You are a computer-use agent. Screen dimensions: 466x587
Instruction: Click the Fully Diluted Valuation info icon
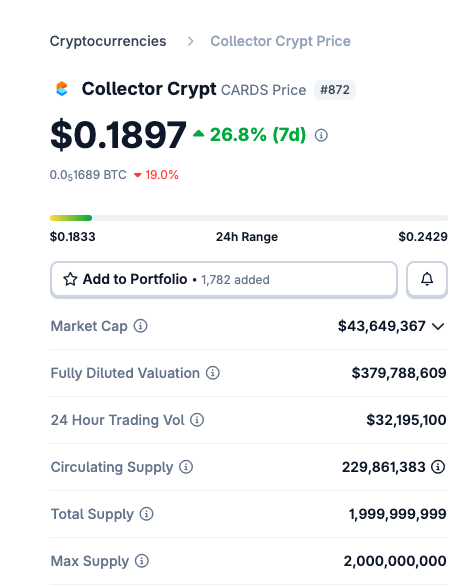click(213, 373)
